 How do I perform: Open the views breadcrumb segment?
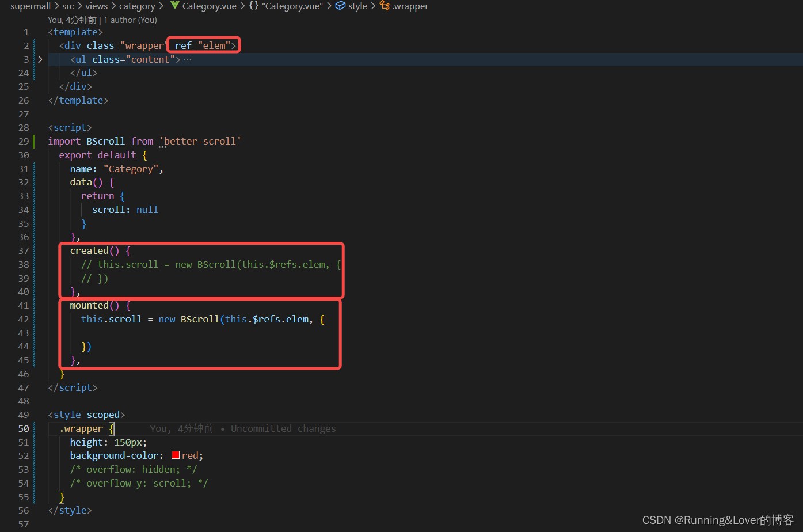tap(96, 6)
